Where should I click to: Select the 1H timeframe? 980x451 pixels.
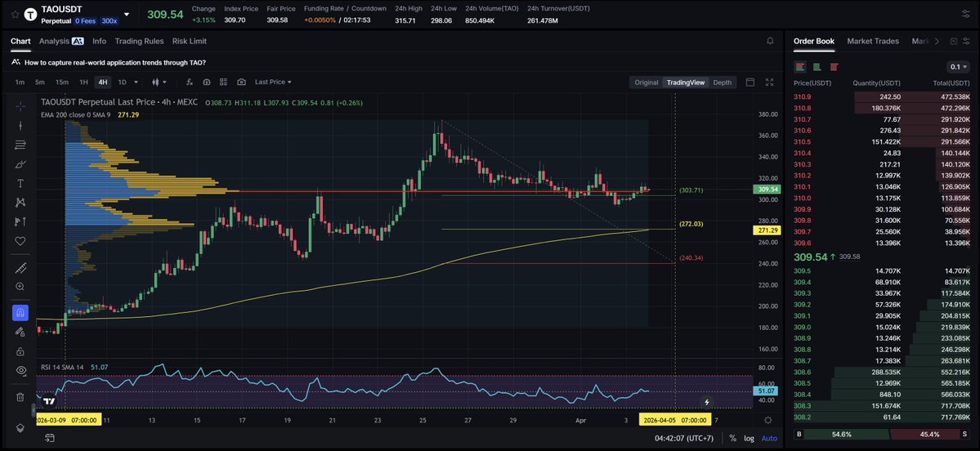point(83,82)
